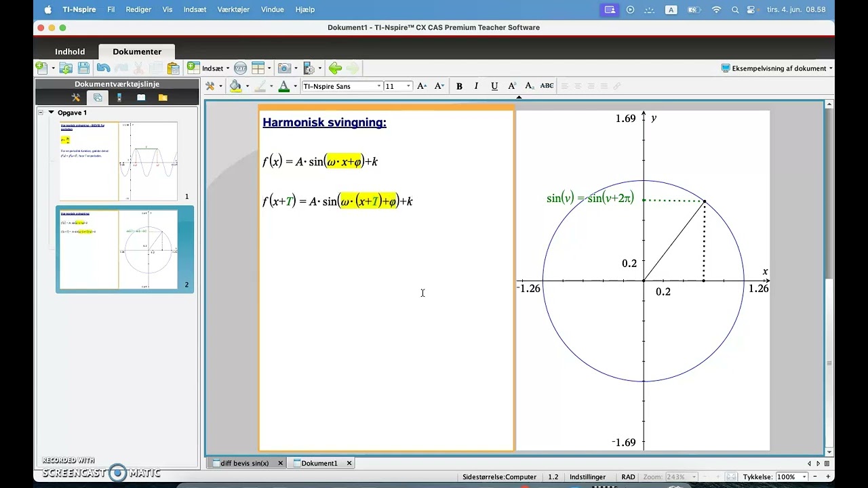Select the Page Sorter icon in sidebar
The width and height of the screenshot is (868, 488).
click(x=98, y=98)
